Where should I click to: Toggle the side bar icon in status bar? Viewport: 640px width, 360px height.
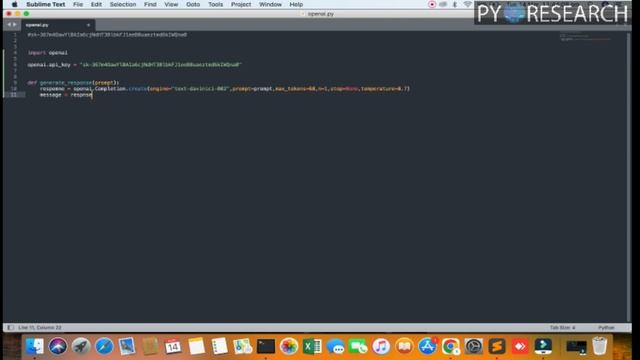11,327
